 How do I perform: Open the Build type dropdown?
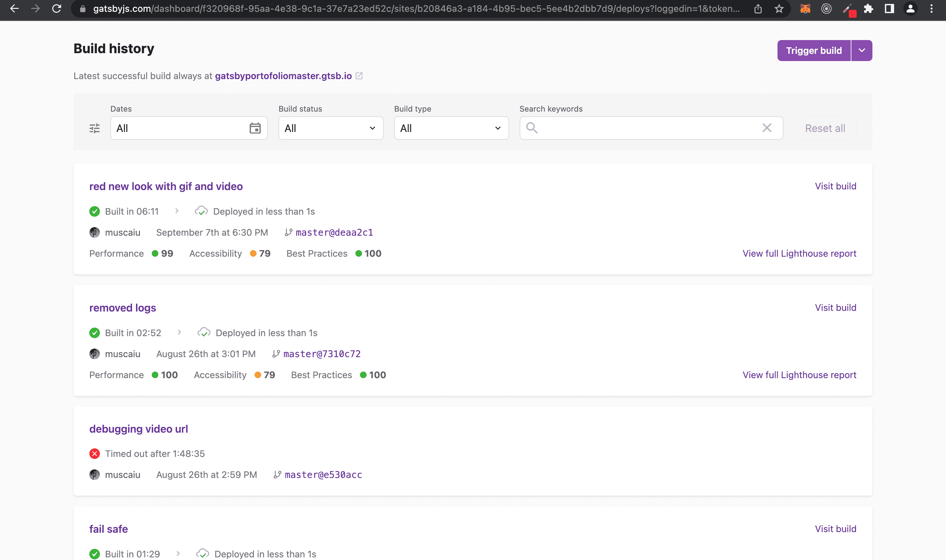451,128
